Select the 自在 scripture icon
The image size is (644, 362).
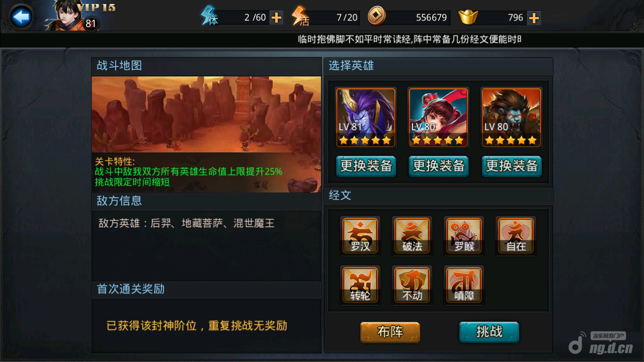(x=516, y=236)
